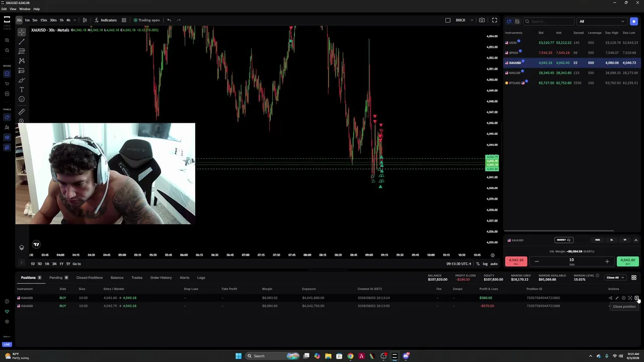This screenshot has width=644, height=362.
Task: Share the first XAUUSD position
Action: 610,298
